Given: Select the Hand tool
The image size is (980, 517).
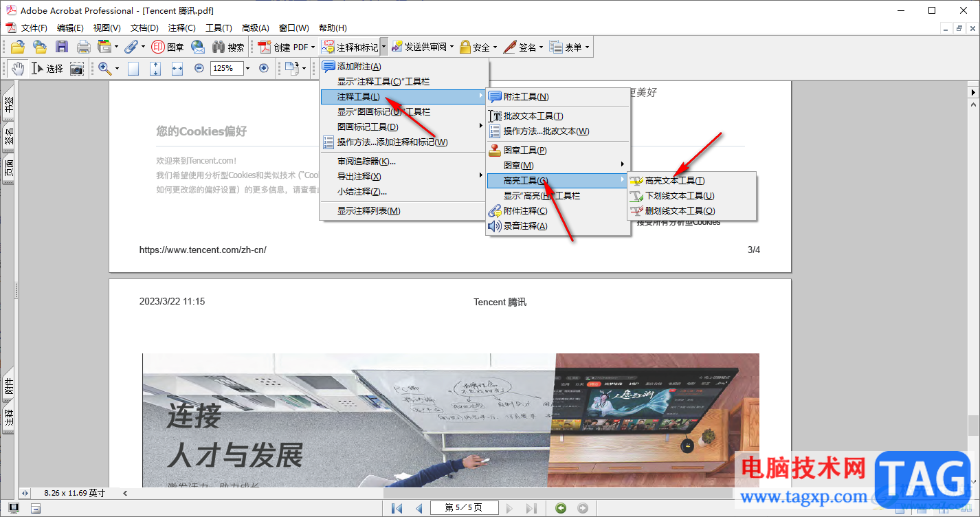Looking at the screenshot, I should [18, 68].
